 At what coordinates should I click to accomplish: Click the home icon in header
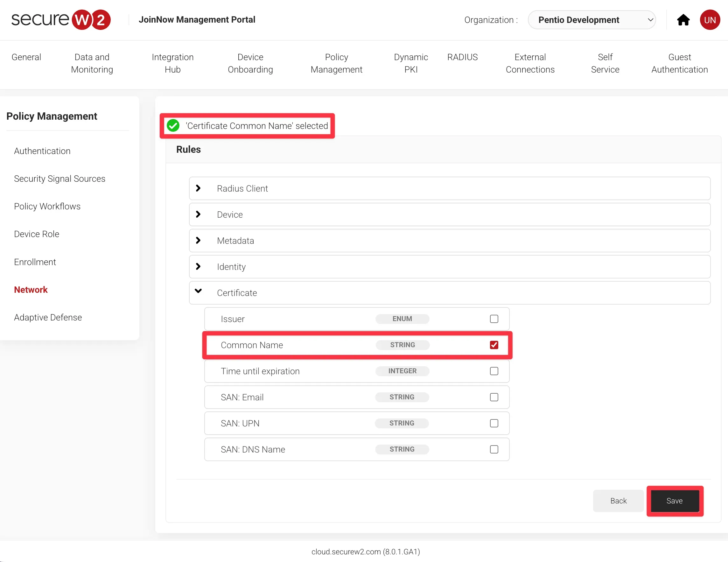(x=683, y=20)
